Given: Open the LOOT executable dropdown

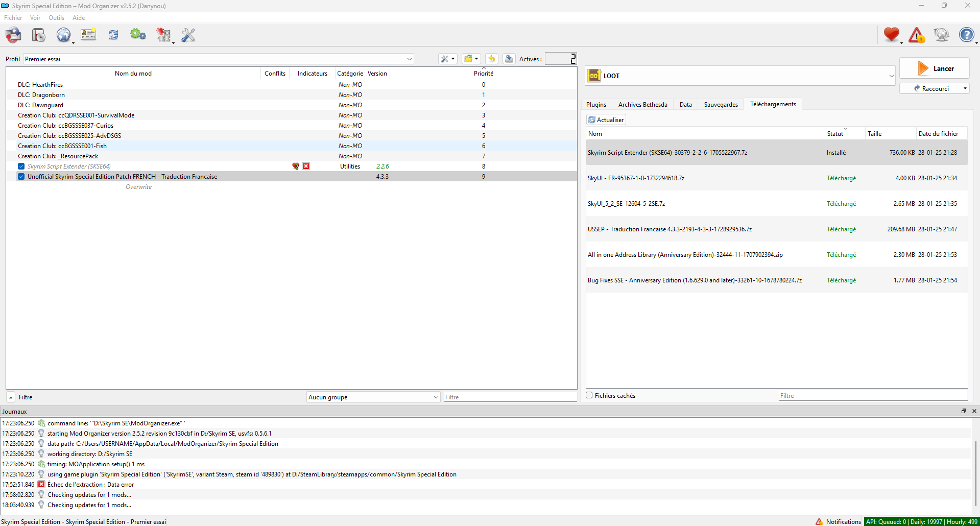Looking at the screenshot, I should (x=891, y=76).
